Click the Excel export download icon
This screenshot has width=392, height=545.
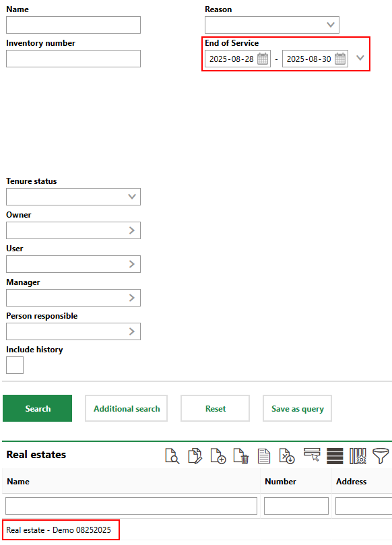(x=287, y=456)
